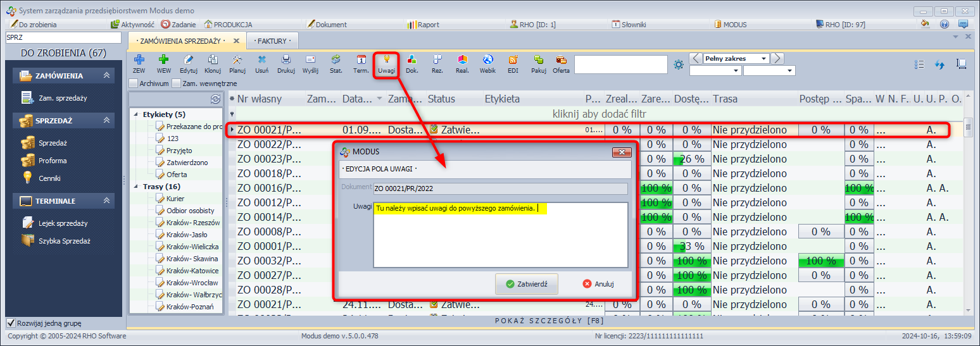Collapse the Trasy (16) tree node
980x346 pixels.
(136, 187)
